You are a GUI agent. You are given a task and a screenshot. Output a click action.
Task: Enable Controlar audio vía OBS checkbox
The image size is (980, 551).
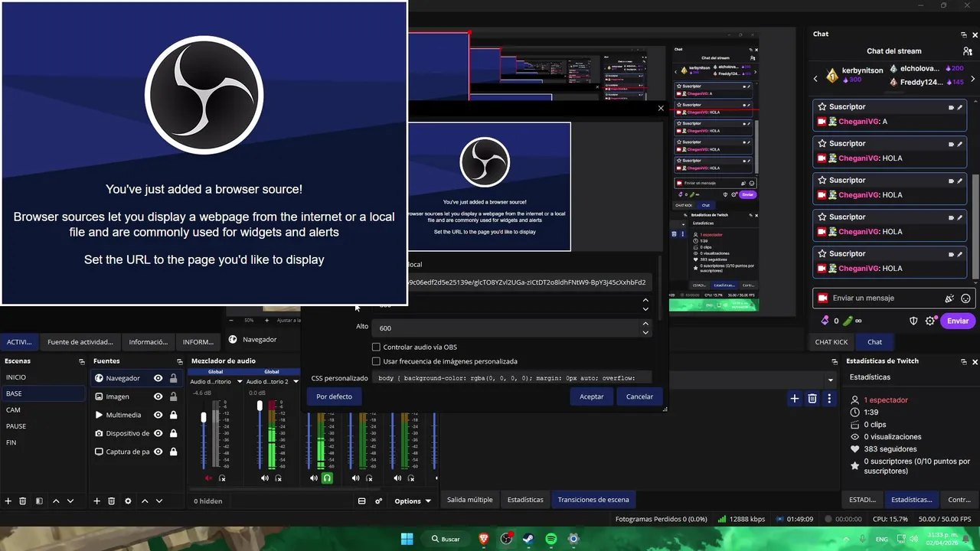(x=376, y=347)
